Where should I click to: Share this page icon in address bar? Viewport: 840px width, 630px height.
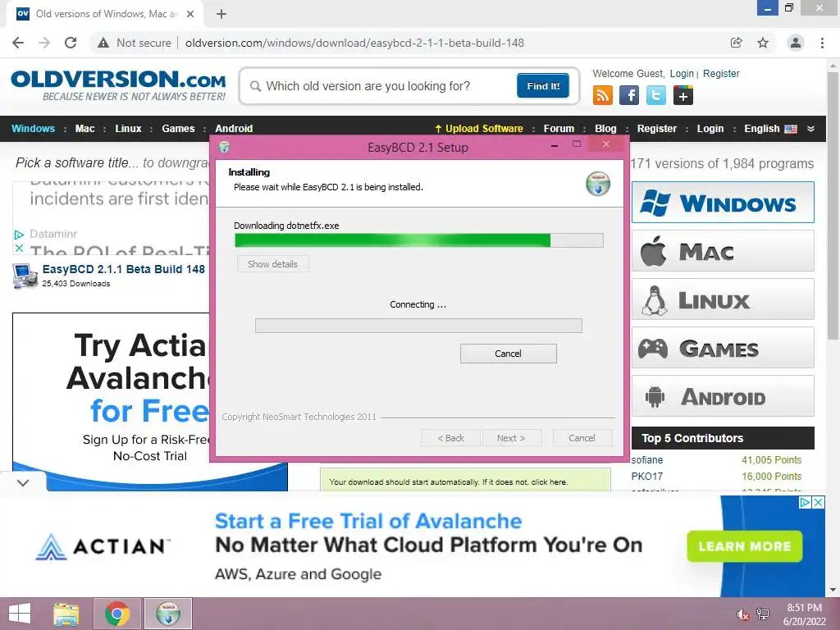pyautogui.click(x=736, y=43)
